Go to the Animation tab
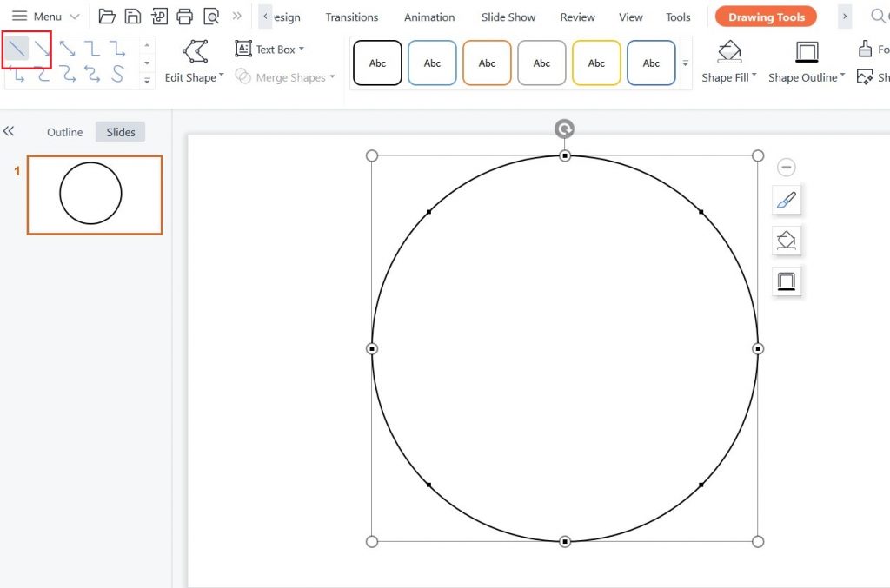 pyautogui.click(x=429, y=17)
